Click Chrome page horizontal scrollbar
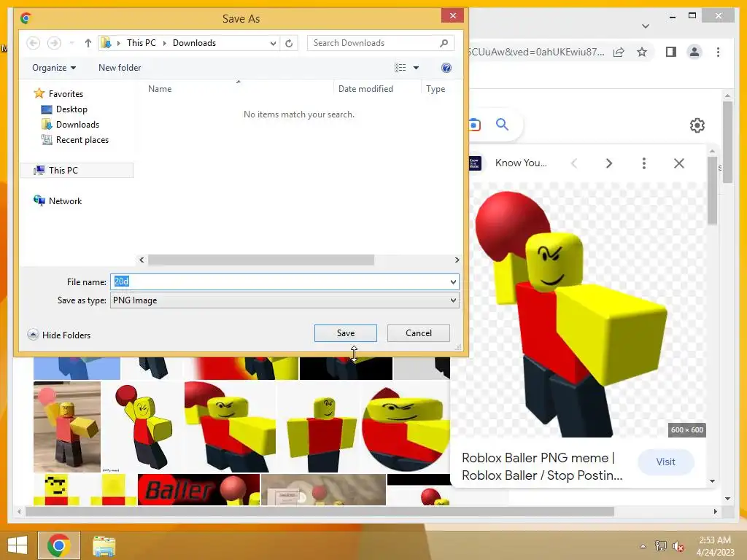Screen dimensions: 747x560 point(320,511)
